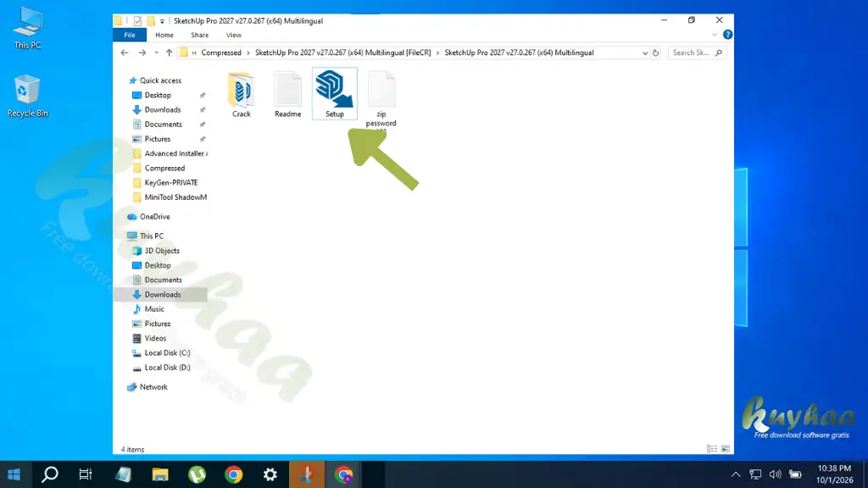
Task: Open the clock and calendar flyout
Action: tap(834, 474)
